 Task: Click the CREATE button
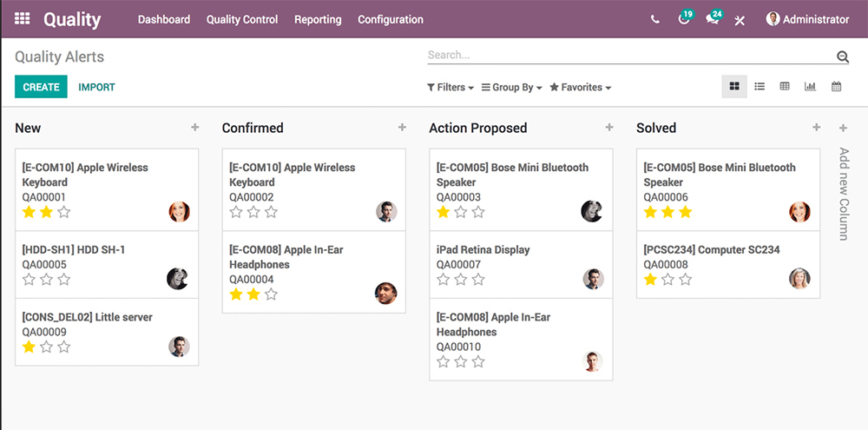click(41, 87)
